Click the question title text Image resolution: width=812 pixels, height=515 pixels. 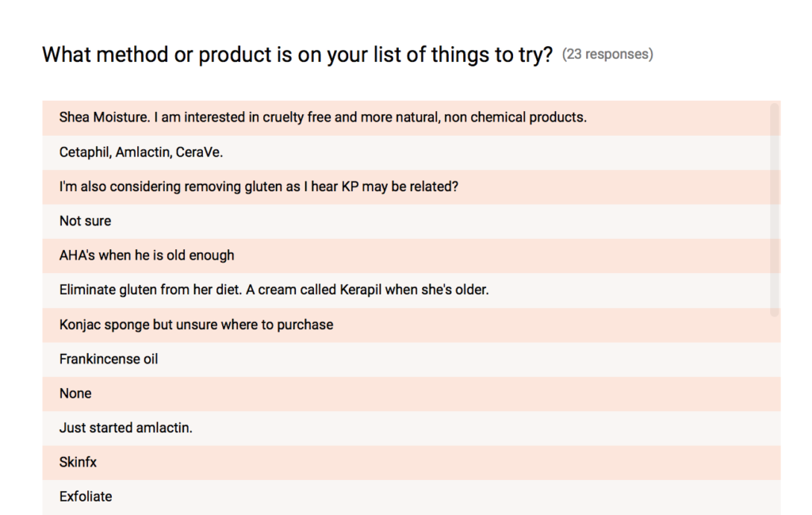point(297,55)
